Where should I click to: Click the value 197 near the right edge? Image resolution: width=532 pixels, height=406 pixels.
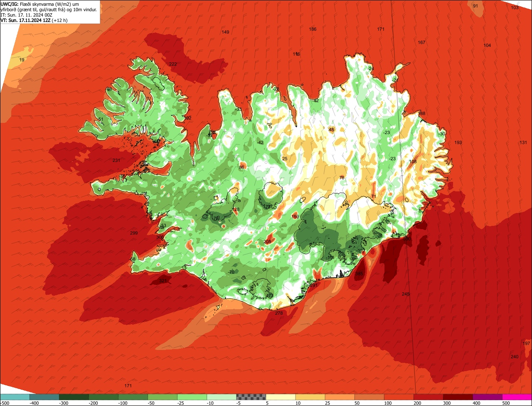[526, 343]
